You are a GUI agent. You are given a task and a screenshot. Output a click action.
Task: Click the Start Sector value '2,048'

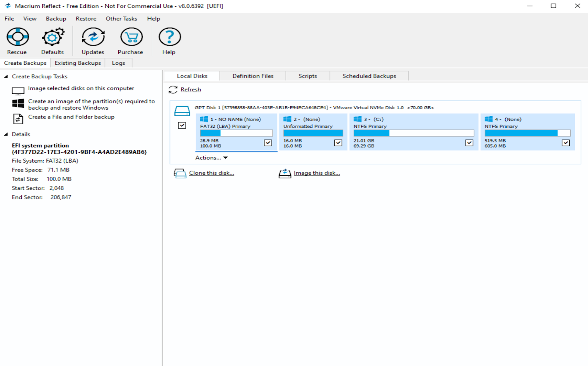coord(57,188)
